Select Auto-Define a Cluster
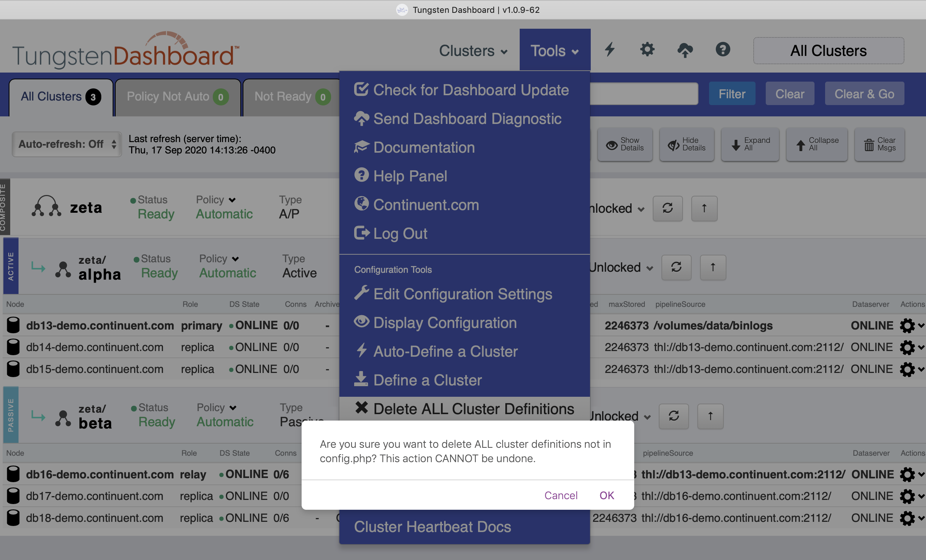Screen dimensions: 926x560 click(465, 351)
